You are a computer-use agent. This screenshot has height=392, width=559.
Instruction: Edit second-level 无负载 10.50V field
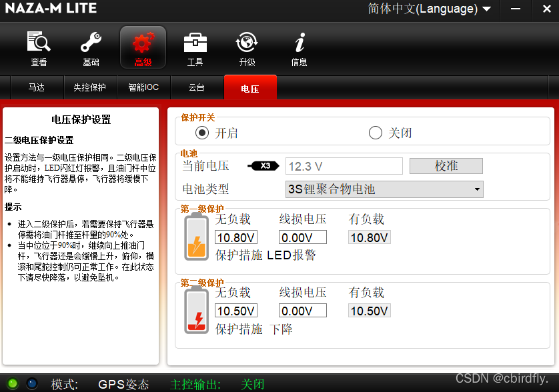pyautogui.click(x=236, y=311)
